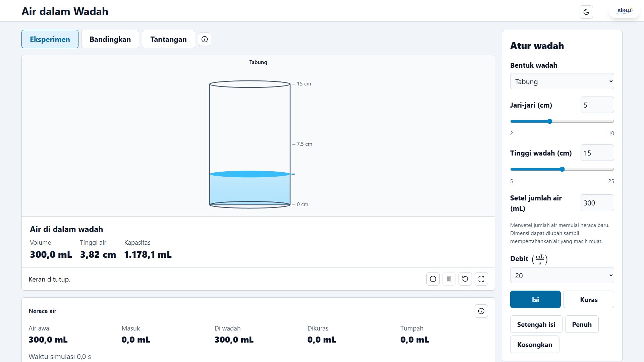
Task: Pause simulation with the pause icon
Action: tap(449, 279)
